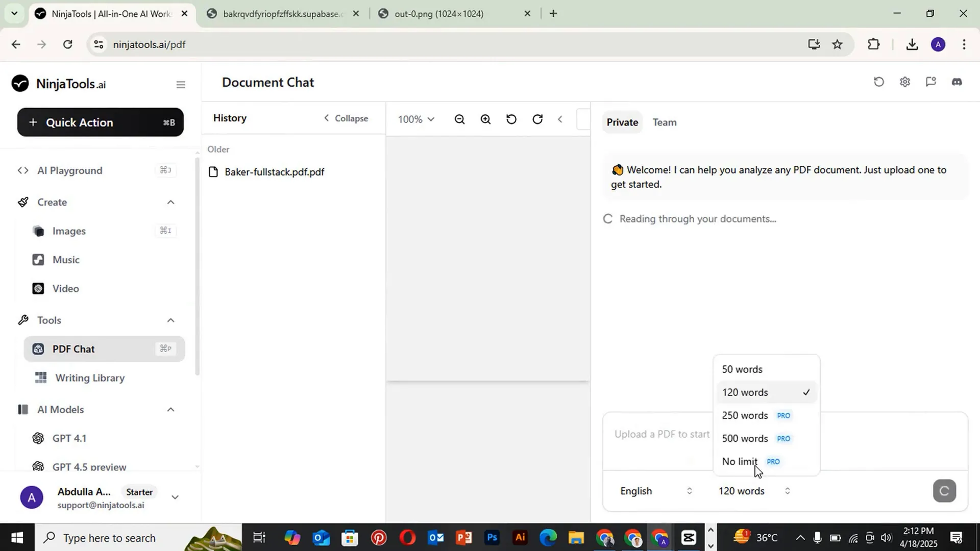
Task: Open the Chrome three-dot menu
Action: [x=964, y=44]
